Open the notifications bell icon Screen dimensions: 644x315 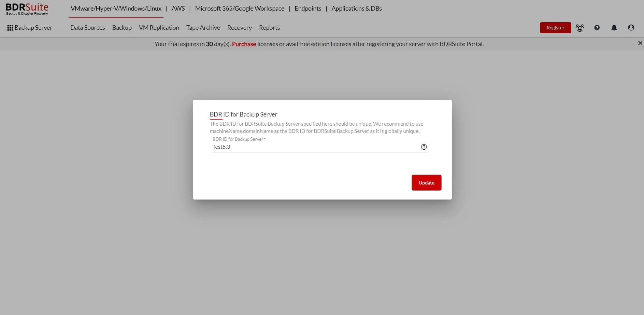click(614, 28)
